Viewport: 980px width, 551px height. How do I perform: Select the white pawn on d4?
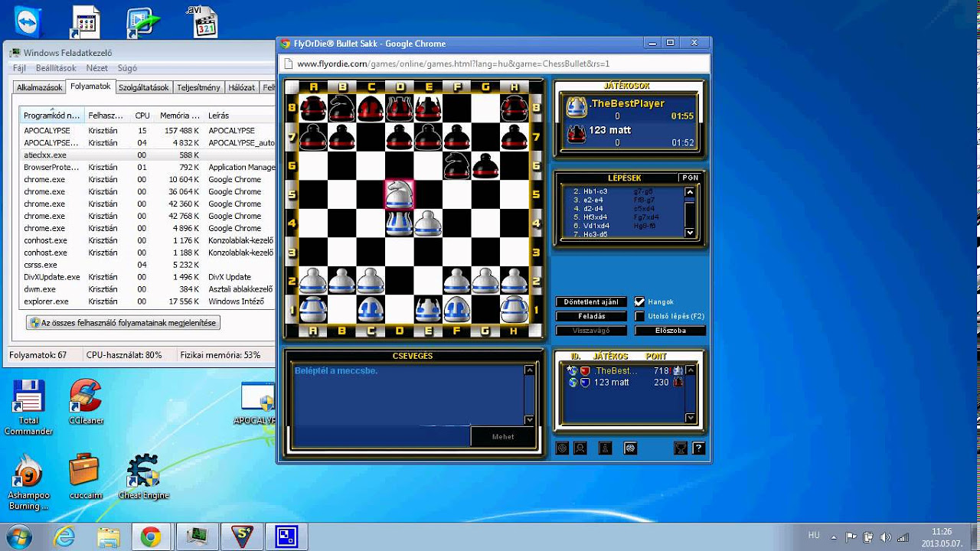[399, 223]
